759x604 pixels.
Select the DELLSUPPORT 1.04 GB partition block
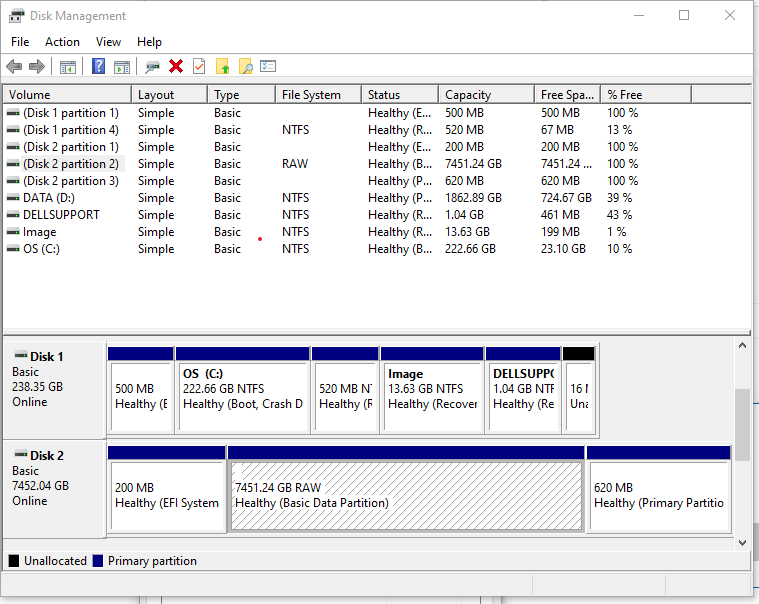523,390
